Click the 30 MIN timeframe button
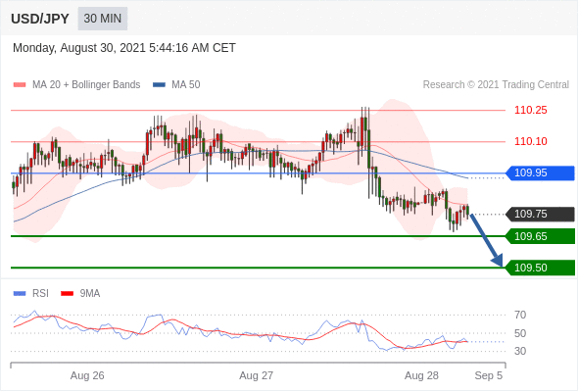578x392 pixels. point(103,19)
